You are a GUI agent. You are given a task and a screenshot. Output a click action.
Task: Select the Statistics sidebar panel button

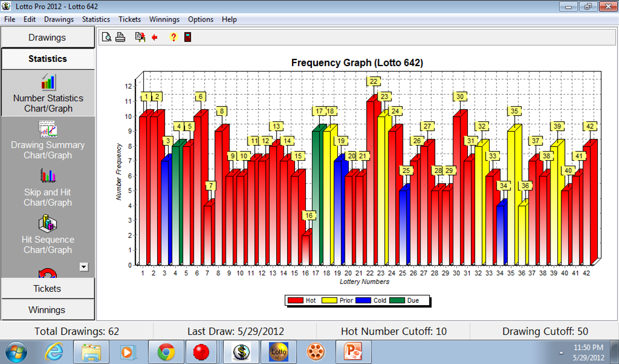(48, 59)
